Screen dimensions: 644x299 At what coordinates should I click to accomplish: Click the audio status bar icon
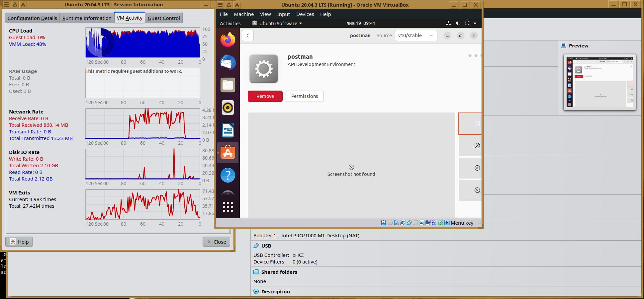396,223
